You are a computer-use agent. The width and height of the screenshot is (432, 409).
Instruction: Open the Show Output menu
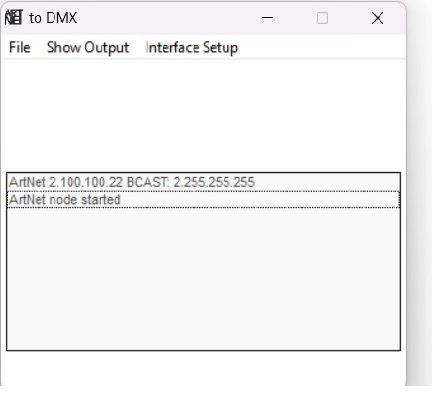[88, 47]
